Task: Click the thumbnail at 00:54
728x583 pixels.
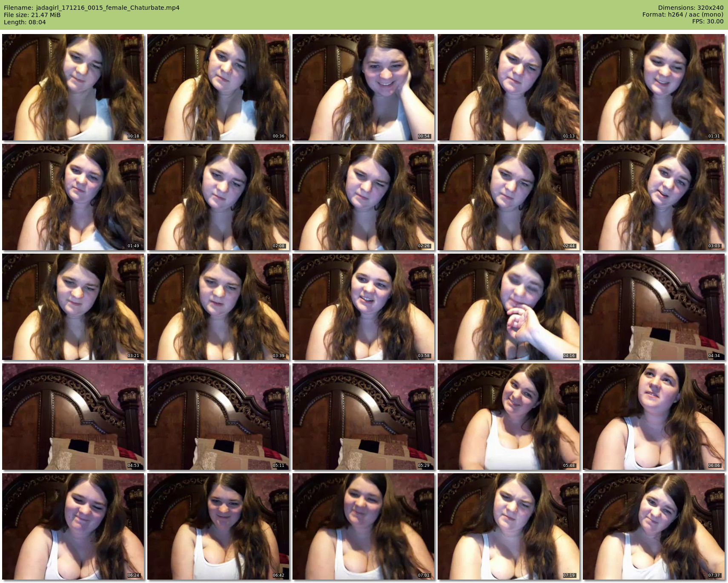Action: (x=364, y=87)
